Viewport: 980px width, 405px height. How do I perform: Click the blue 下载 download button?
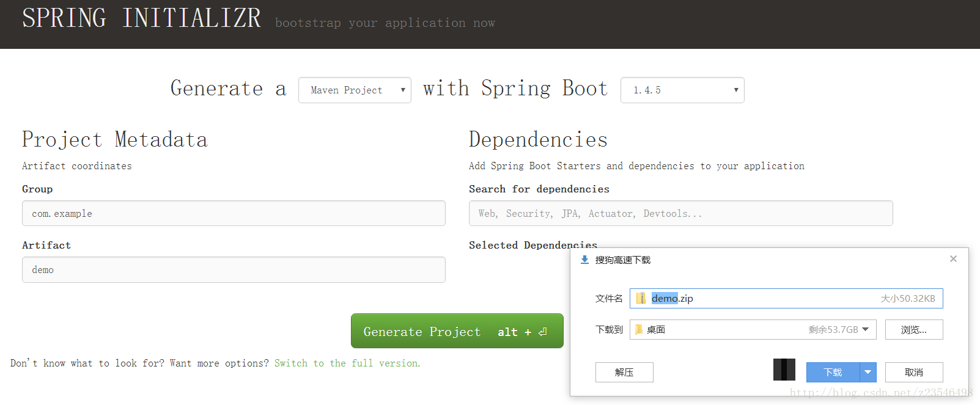(x=833, y=372)
